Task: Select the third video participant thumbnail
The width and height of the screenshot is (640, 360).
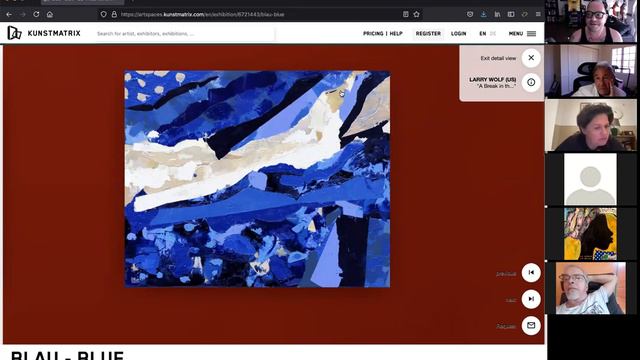Action: [x=591, y=125]
